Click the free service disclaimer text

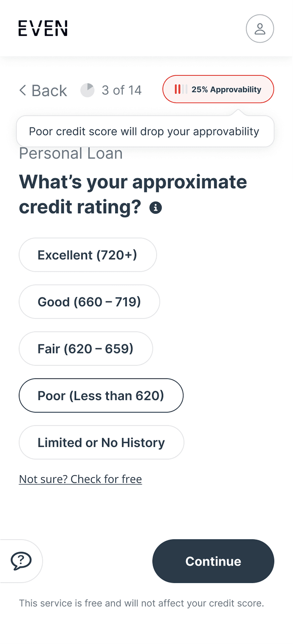tap(141, 603)
